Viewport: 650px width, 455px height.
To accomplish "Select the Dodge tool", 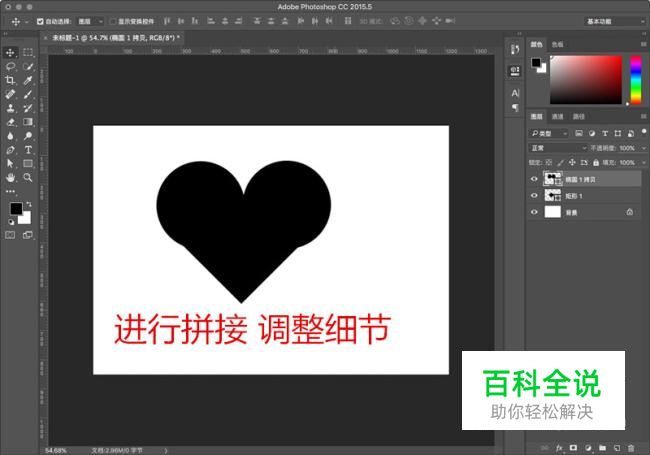I will tap(28, 136).
